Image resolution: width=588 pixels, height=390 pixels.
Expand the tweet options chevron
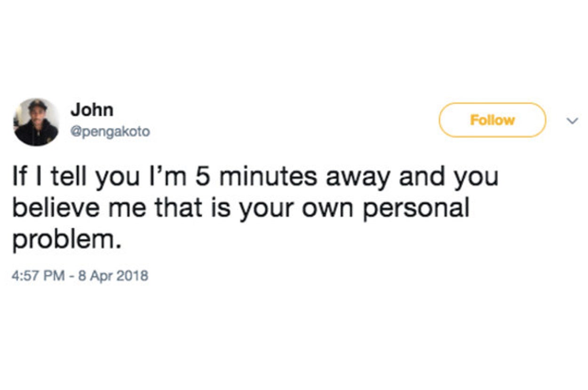tap(572, 121)
